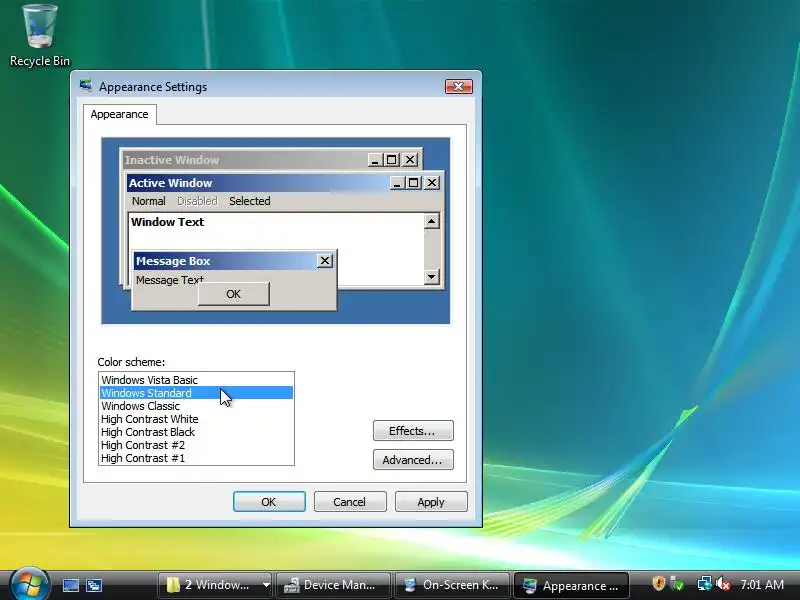This screenshot has width=800, height=600.
Task: Click Selected menu item in preview
Action: tap(249, 201)
